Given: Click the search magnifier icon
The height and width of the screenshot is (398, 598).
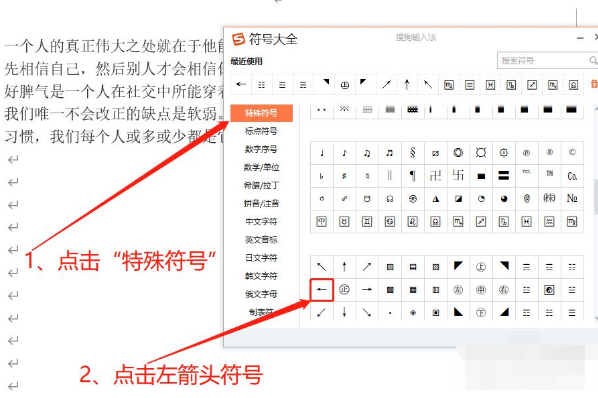Looking at the screenshot, I should click(593, 60).
